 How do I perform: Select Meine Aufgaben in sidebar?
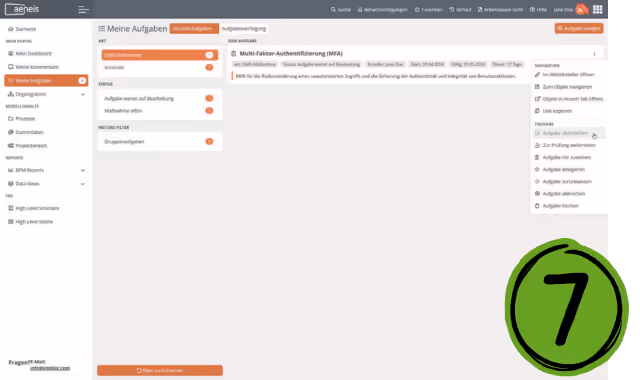[x=46, y=80]
